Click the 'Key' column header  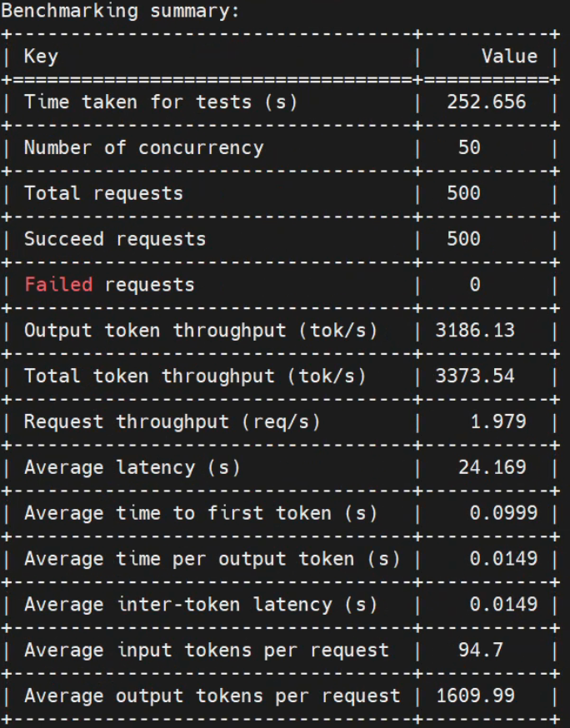coord(41,56)
